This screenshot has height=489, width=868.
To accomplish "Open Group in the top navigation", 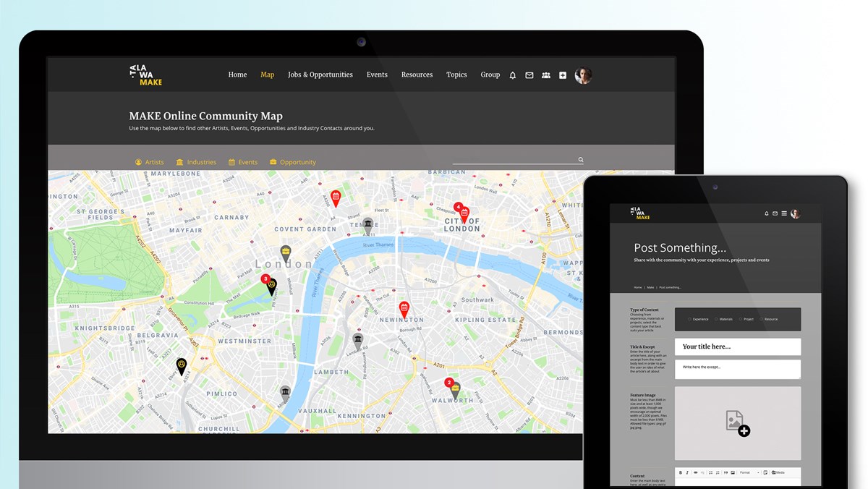I will (x=490, y=75).
